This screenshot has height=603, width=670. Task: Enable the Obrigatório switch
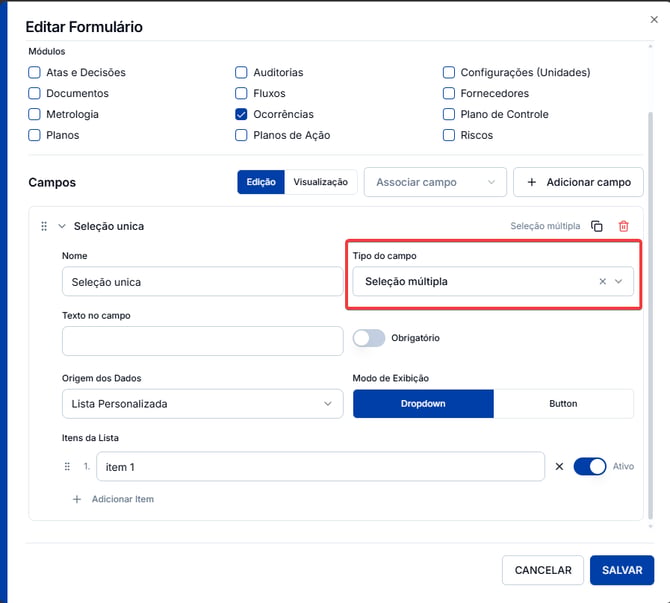[369, 338]
